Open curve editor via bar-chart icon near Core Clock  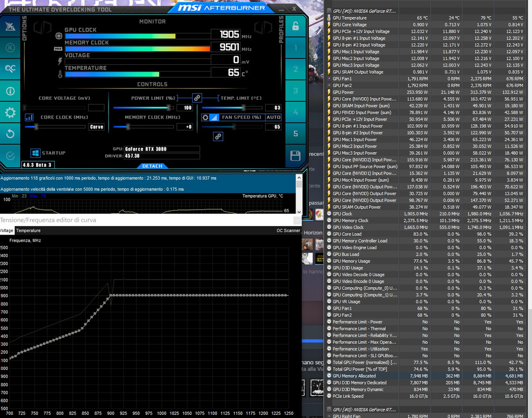[29, 118]
